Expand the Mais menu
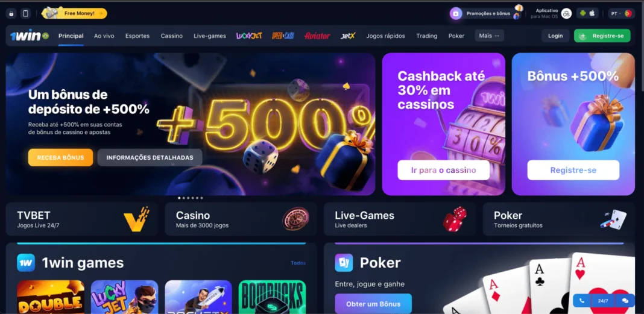This screenshot has height=314, width=644. pos(489,36)
